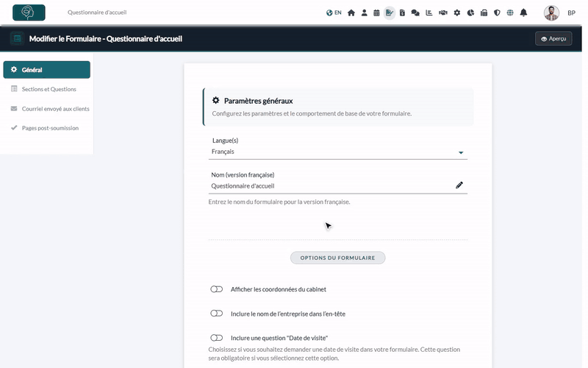Click the pencil edit icon for form name
Screen dimensions: 588x368
459,185
